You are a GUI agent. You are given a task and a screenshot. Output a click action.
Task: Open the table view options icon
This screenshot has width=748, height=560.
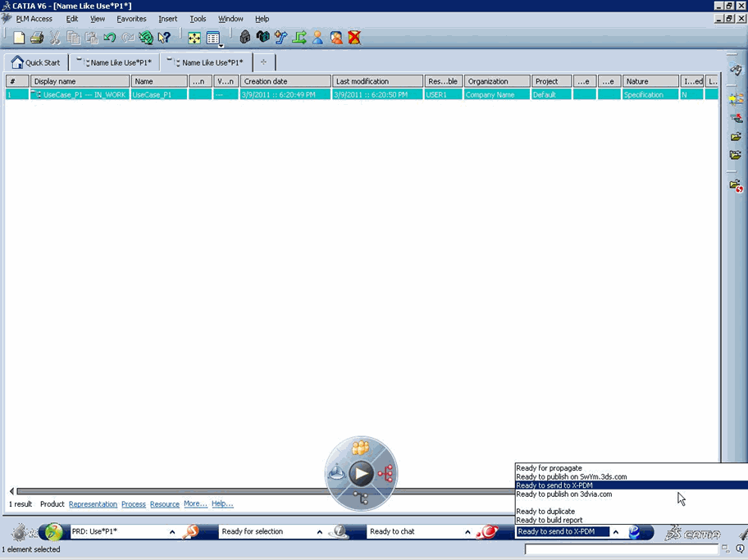tap(212, 38)
